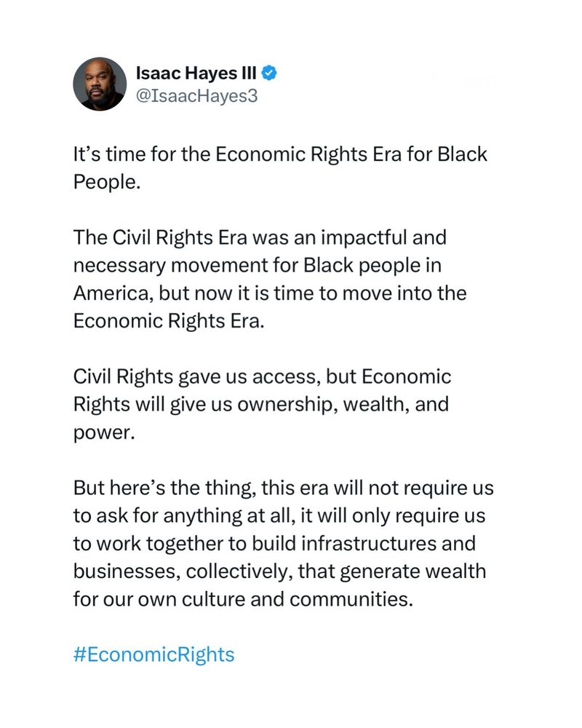582x728 pixels.
Task: Open Isaac Hayes III's profile picture
Action: pos(100,84)
